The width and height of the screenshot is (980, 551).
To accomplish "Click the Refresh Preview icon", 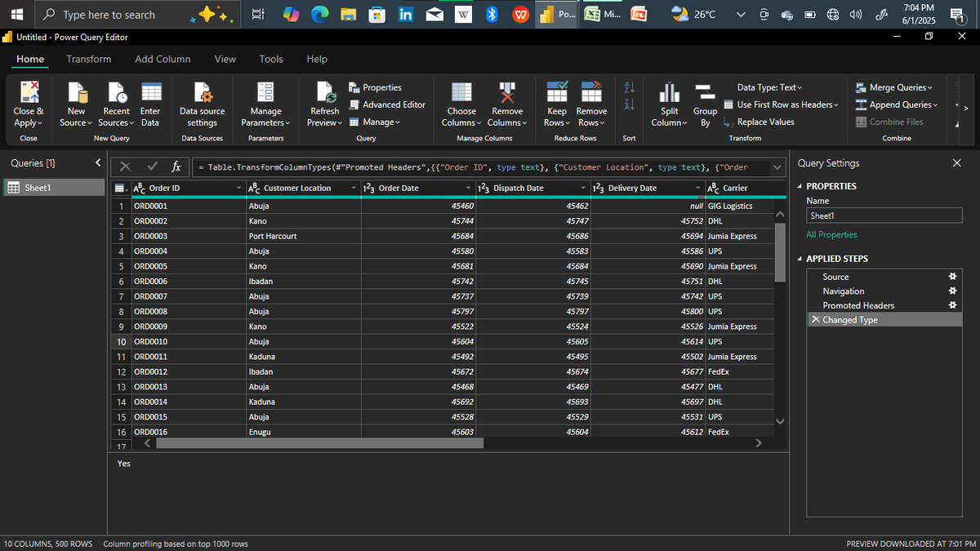I will point(325,91).
